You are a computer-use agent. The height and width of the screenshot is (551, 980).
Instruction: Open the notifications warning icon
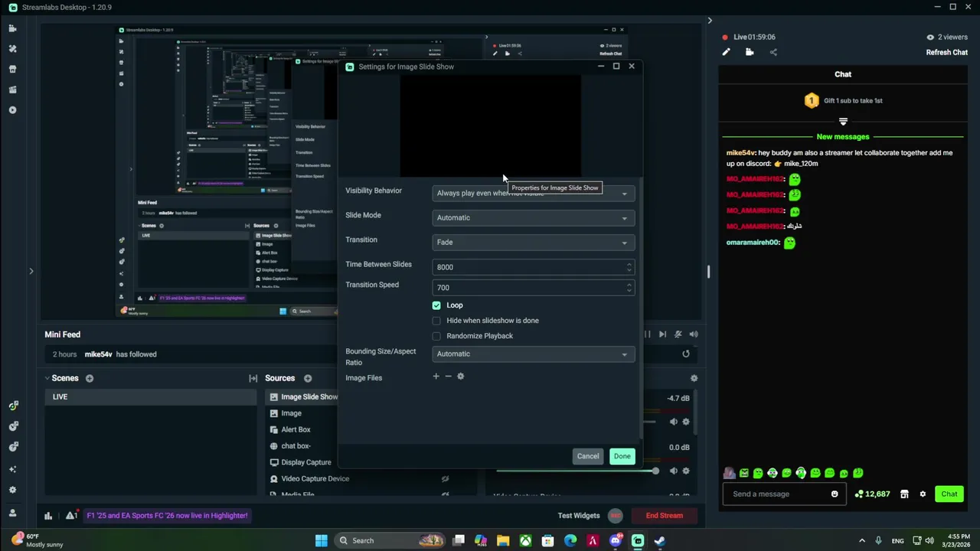coord(71,516)
